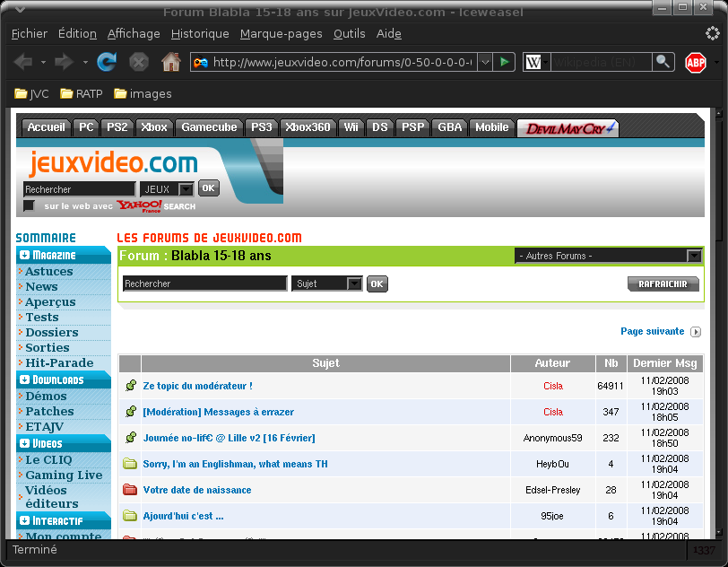Open the 'Ze topic du modérateur !' topic
Image resolution: width=728 pixels, height=567 pixels.
pos(198,386)
